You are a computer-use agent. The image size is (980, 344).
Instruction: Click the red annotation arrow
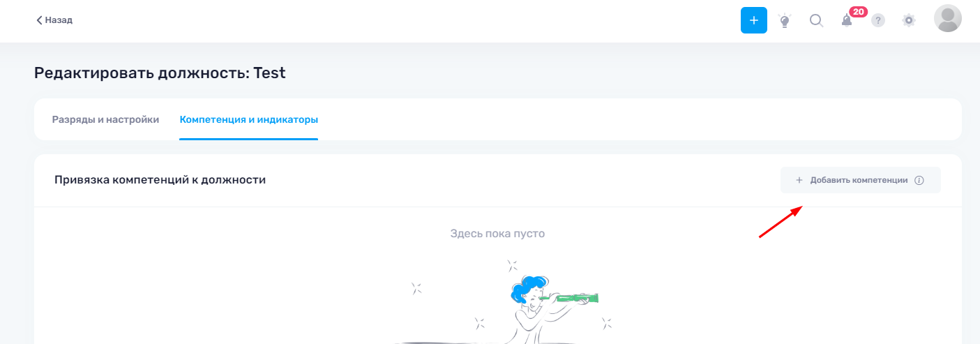point(780,222)
